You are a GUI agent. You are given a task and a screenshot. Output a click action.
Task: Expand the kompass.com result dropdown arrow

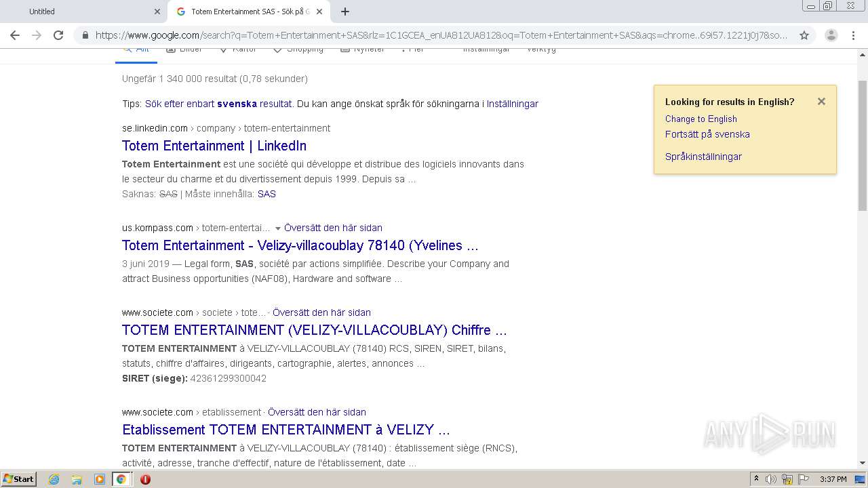click(277, 228)
